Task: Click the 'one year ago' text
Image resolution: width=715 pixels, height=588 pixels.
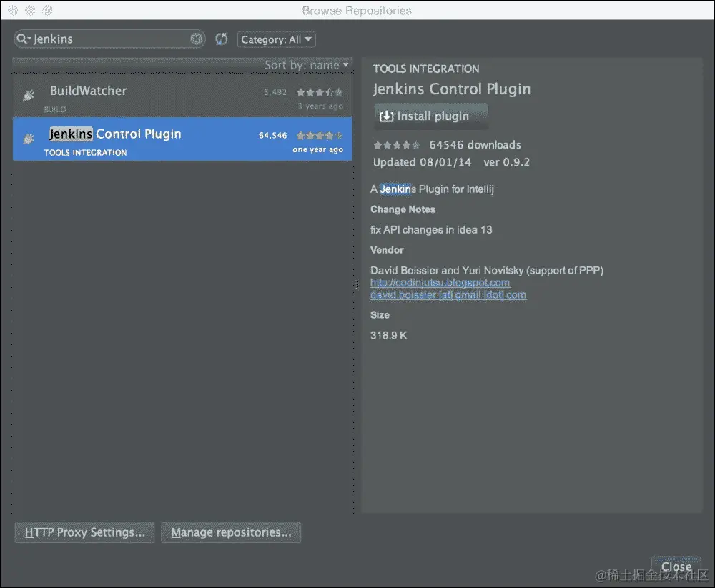Action: (x=318, y=149)
